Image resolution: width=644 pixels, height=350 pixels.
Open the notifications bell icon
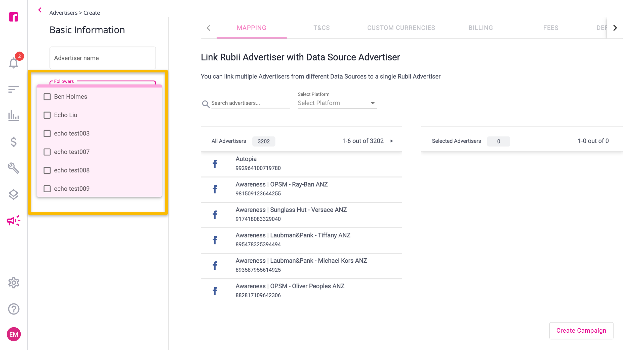[x=14, y=62]
